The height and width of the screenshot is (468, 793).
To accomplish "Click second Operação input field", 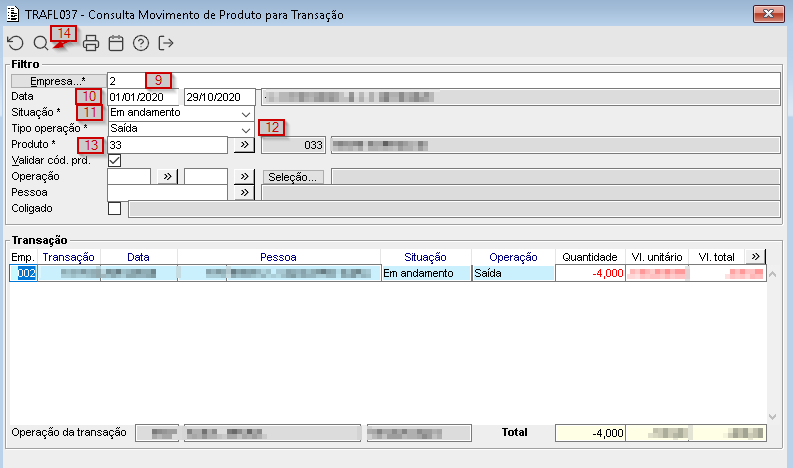I will click(206, 177).
